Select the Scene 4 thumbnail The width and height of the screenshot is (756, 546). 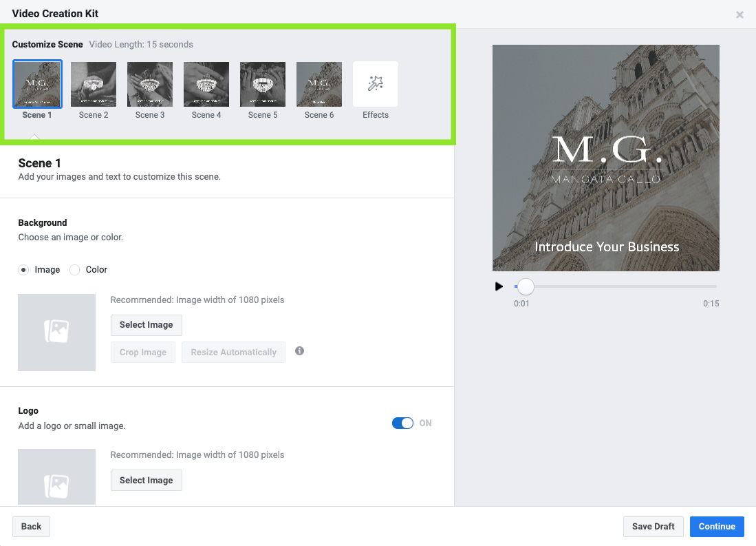pyautogui.click(x=206, y=84)
